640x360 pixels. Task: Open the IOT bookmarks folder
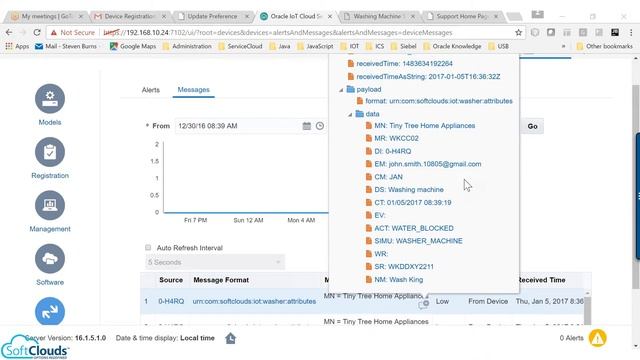pos(350,47)
